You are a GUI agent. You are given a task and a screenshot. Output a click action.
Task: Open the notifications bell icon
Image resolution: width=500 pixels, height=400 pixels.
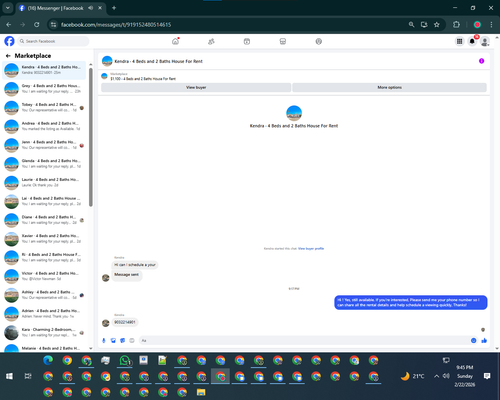tap(472, 41)
